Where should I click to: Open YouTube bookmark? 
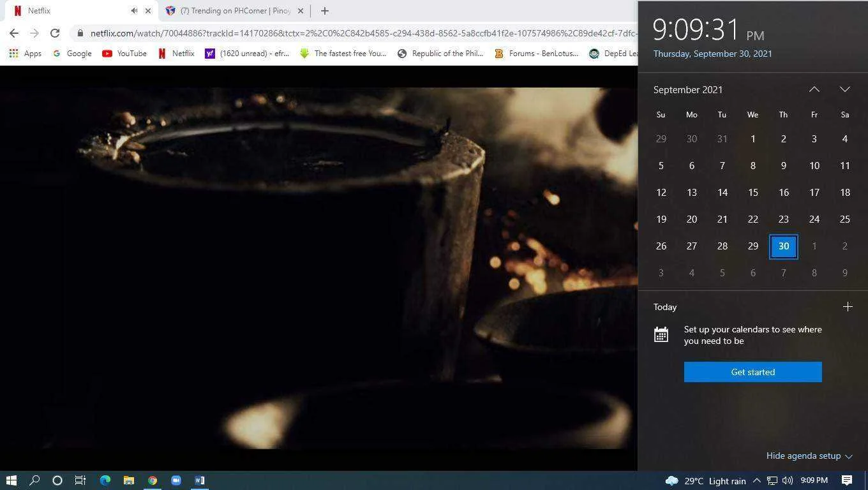click(x=124, y=54)
